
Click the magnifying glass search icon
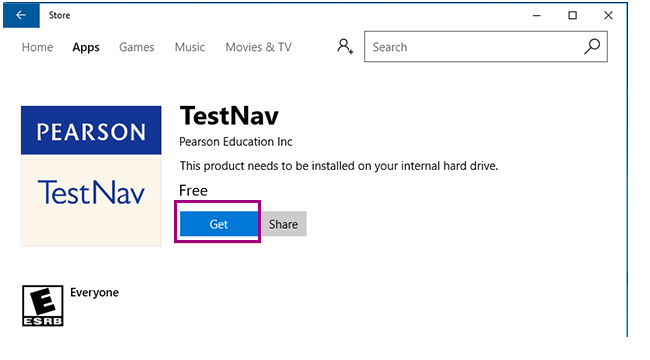592,46
